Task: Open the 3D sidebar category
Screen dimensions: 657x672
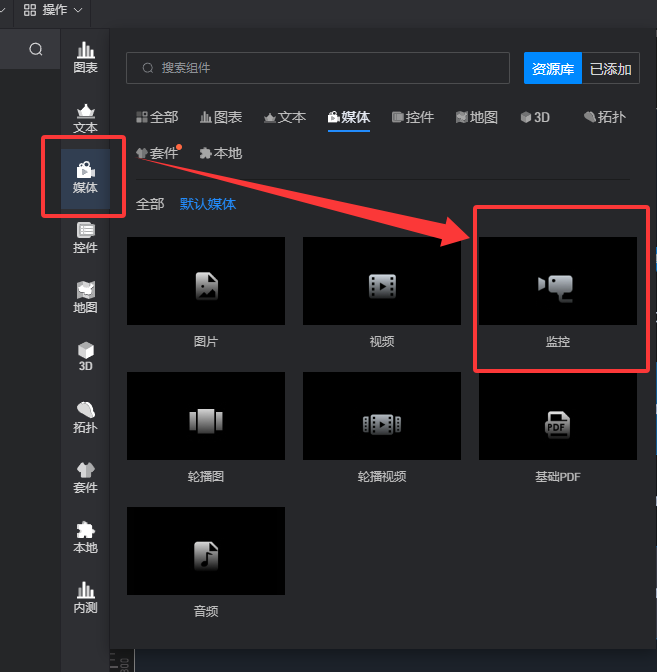Action: (85, 357)
